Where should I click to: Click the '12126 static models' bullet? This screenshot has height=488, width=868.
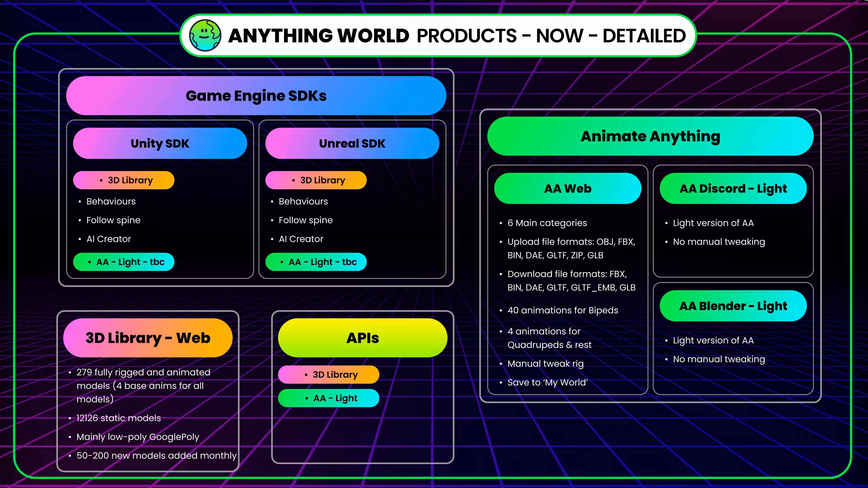coord(119,418)
